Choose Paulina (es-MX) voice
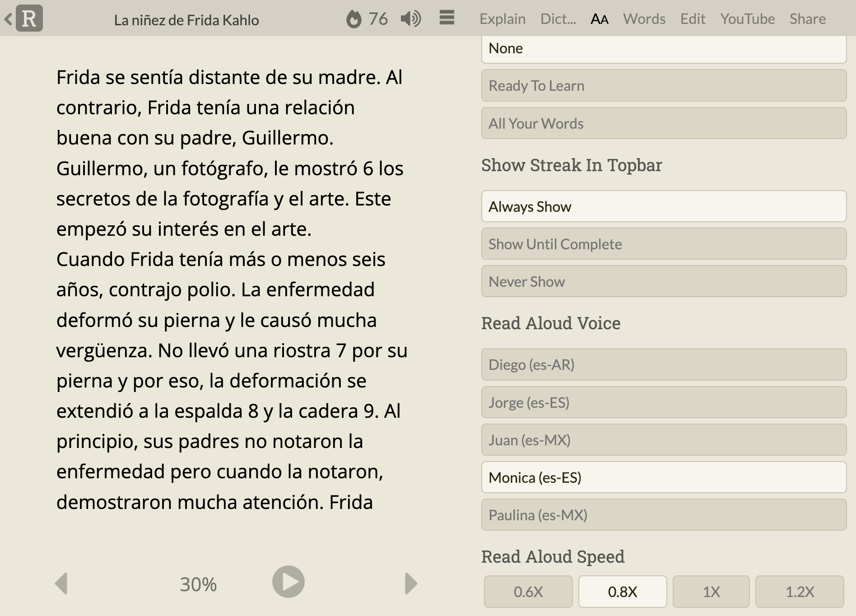The width and height of the screenshot is (856, 616). click(x=663, y=515)
